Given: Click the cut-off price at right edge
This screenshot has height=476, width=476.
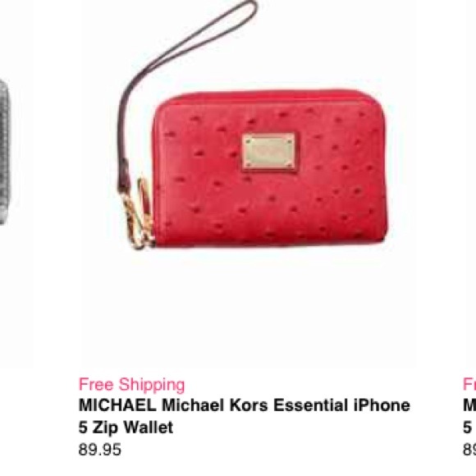Looking at the screenshot, I should point(469,450).
